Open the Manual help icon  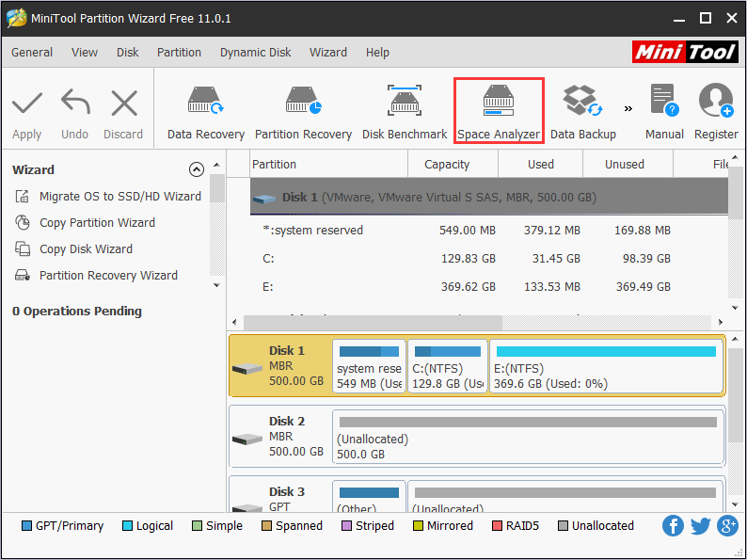pyautogui.click(x=664, y=100)
